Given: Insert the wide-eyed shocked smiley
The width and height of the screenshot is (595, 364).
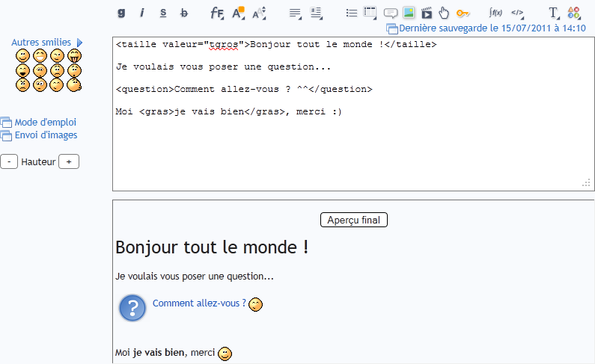Looking at the screenshot, I should tap(40, 85).
